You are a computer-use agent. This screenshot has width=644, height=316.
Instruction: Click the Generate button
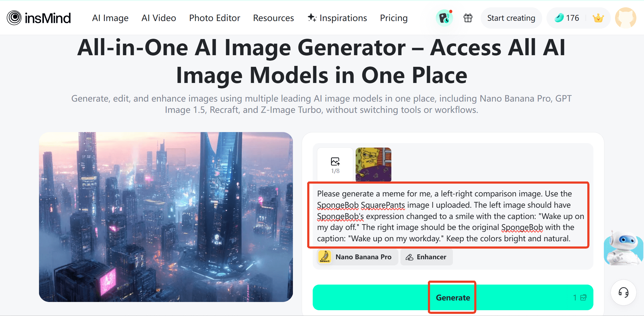pos(453,297)
